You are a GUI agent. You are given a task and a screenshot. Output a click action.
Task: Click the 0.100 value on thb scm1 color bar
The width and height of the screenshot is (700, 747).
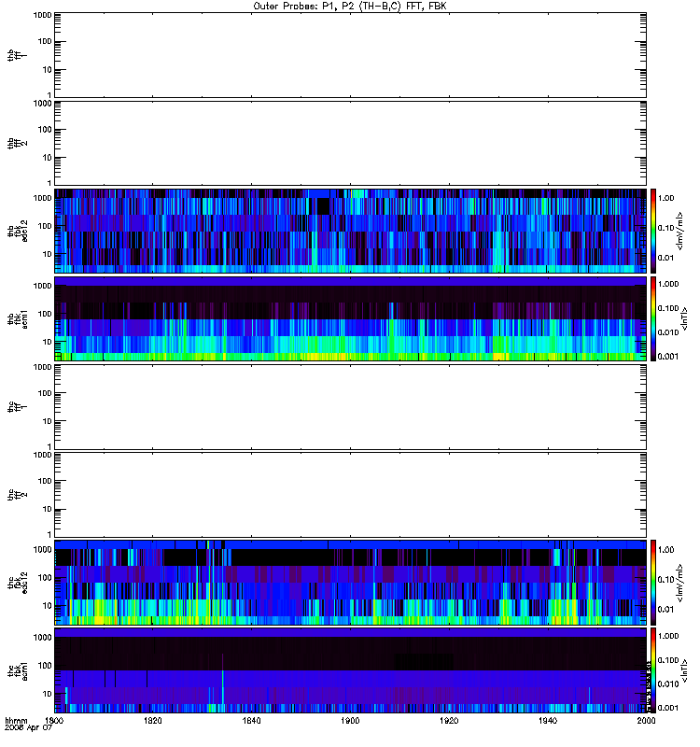668,308
